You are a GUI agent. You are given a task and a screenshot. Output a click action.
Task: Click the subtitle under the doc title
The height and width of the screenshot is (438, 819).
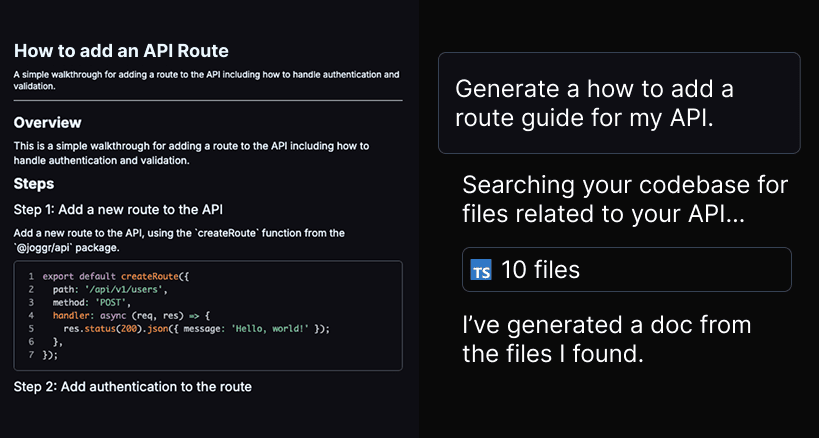tap(206, 80)
